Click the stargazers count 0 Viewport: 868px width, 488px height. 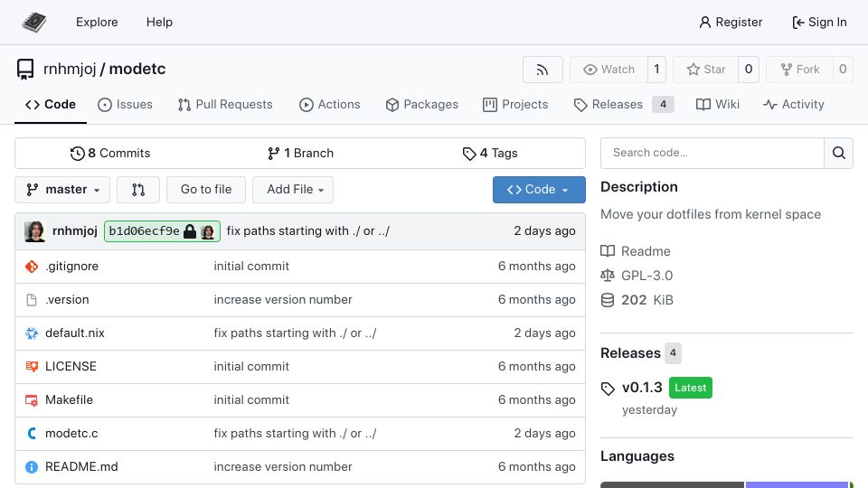pyautogui.click(x=749, y=70)
